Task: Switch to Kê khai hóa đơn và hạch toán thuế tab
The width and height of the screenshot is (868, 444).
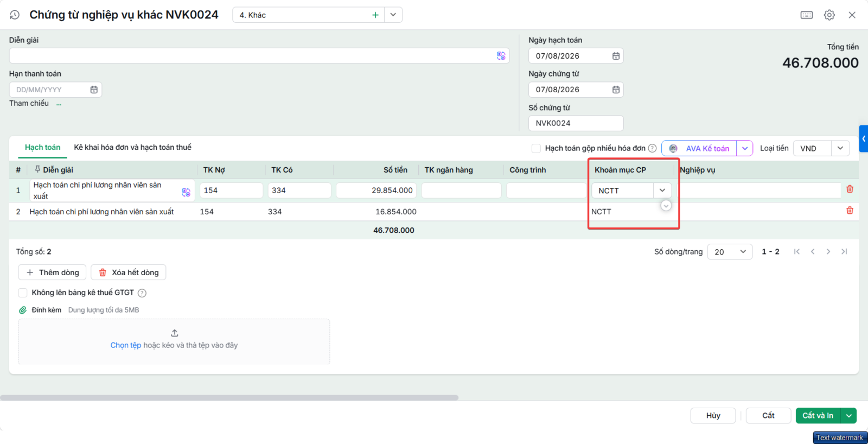Action: point(132,147)
